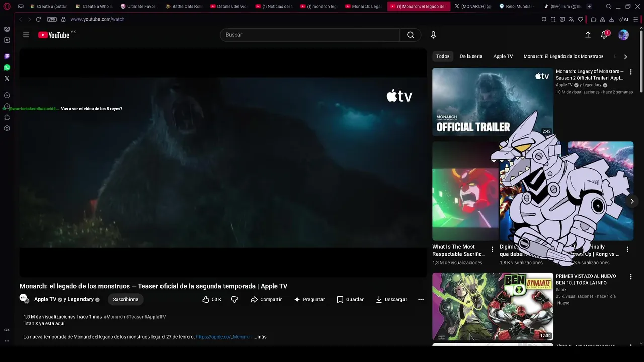
Task: Switch to Reloj Mundial browser tab
Action: click(x=517, y=6)
